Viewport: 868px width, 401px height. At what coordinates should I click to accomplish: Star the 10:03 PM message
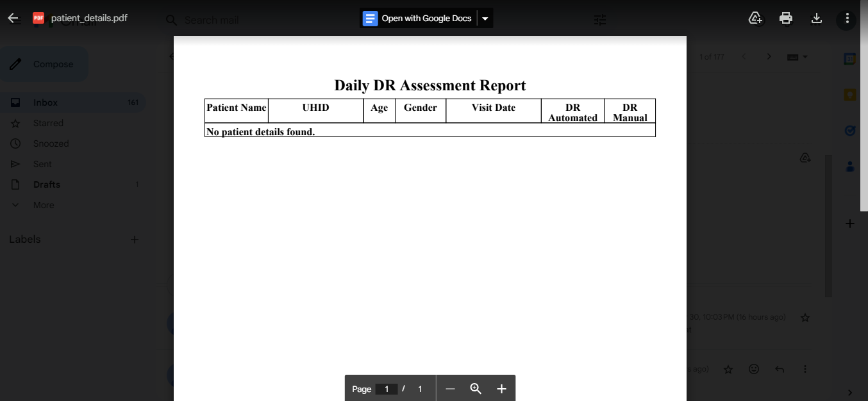(x=805, y=318)
